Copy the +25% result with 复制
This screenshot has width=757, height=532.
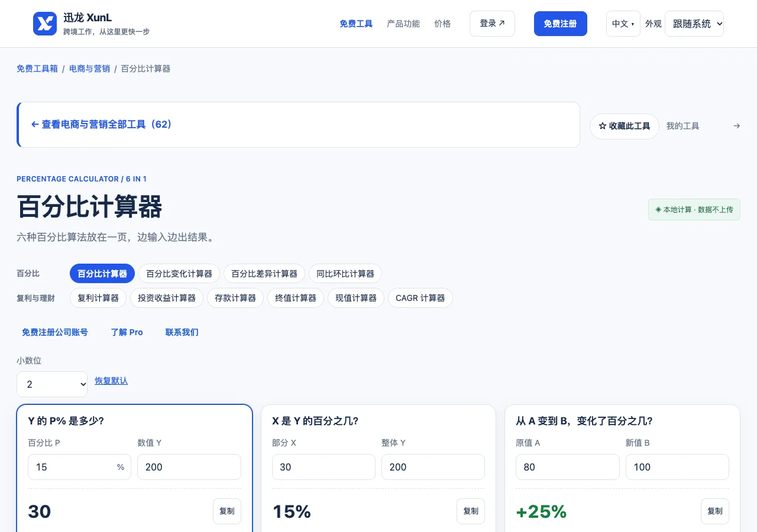click(715, 511)
